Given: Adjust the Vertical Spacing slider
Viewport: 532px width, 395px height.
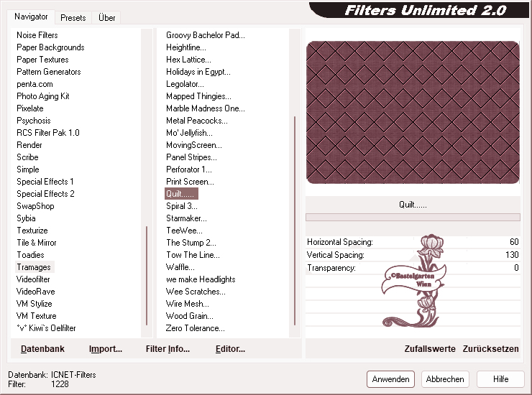Looking at the screenshot, I should click(413, 255).
